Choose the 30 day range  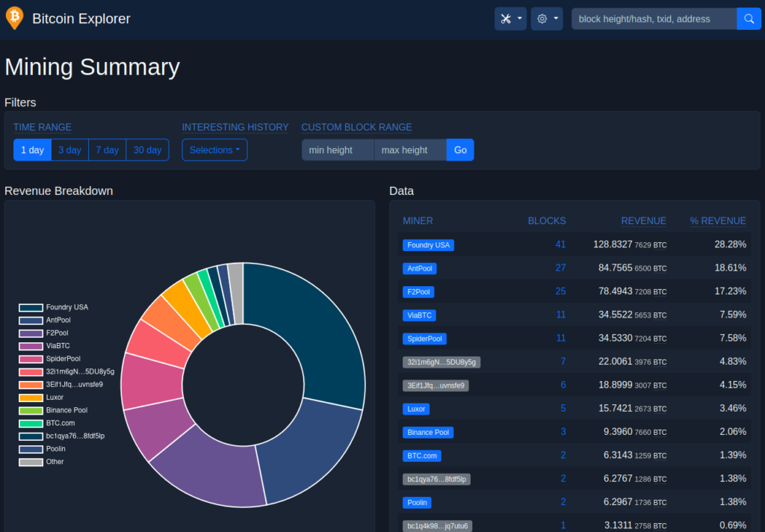click(x=147, y=150)
